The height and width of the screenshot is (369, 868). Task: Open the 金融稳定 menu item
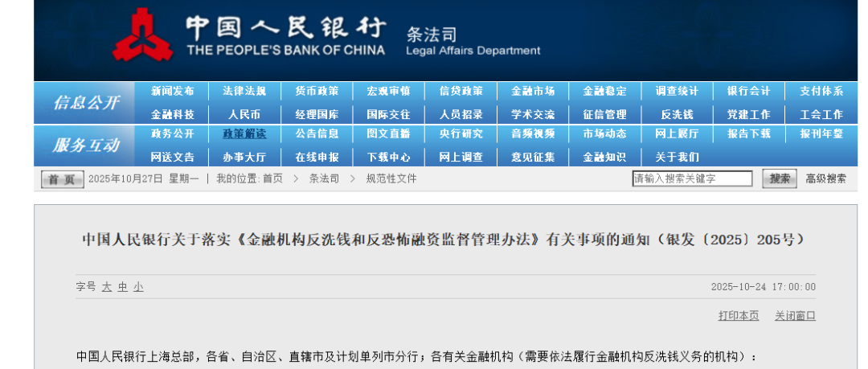tap(605, 92)
